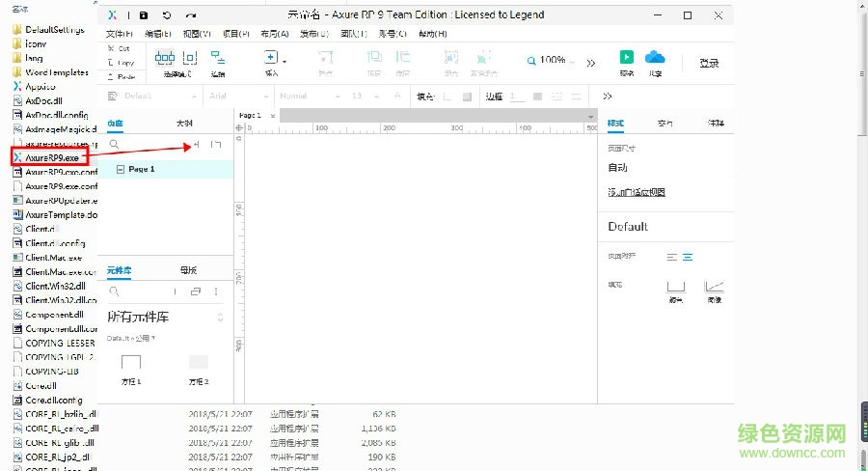Click the Bring to Front icon
868x471 pixels.
pyautogui.click(x=374, y=57)
